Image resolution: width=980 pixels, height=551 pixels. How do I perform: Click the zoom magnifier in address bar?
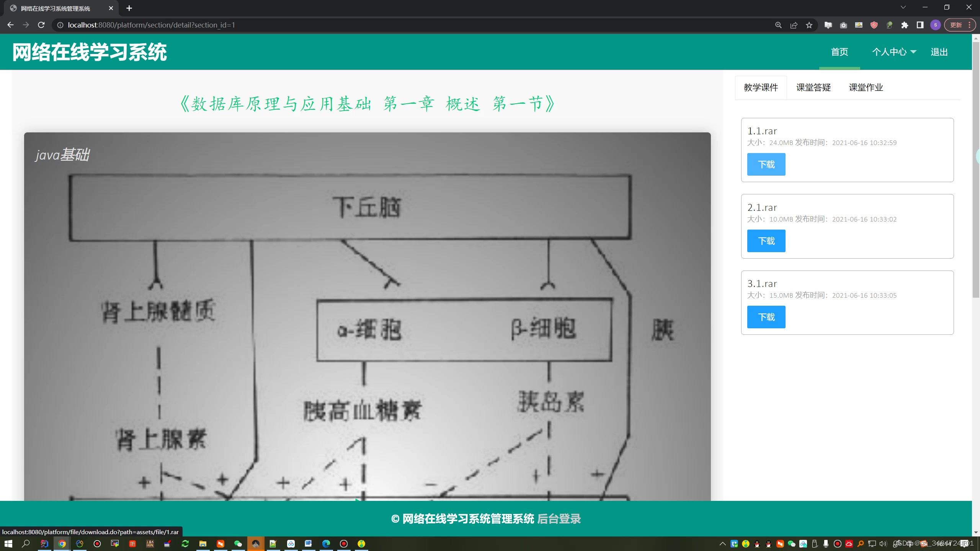pyautogui.click(x=778, y=25)
